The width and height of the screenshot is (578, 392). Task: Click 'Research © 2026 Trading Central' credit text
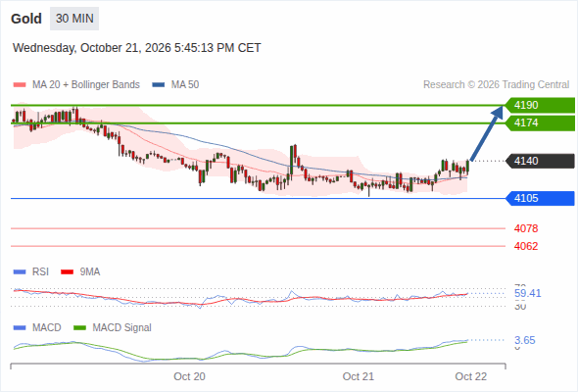[496, 85]
